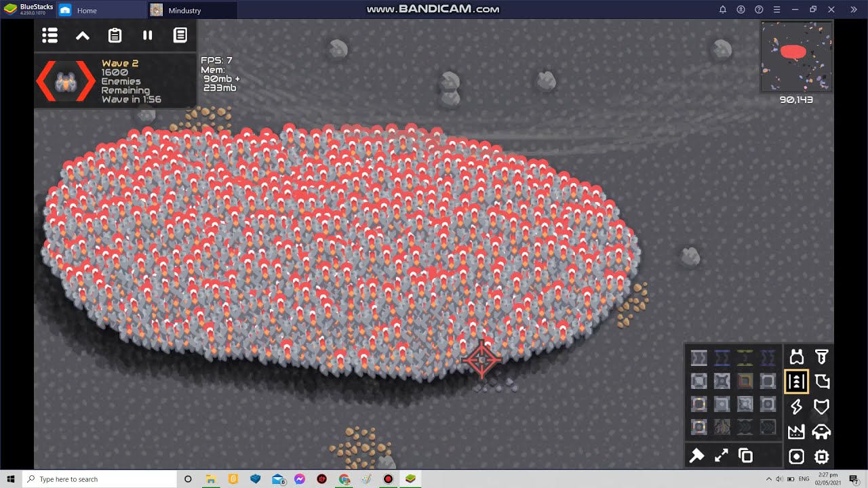Screen dimensions: 868x488
Task: Select the highlighted distribution conveyor category
Action: click(x=797, y=382)
